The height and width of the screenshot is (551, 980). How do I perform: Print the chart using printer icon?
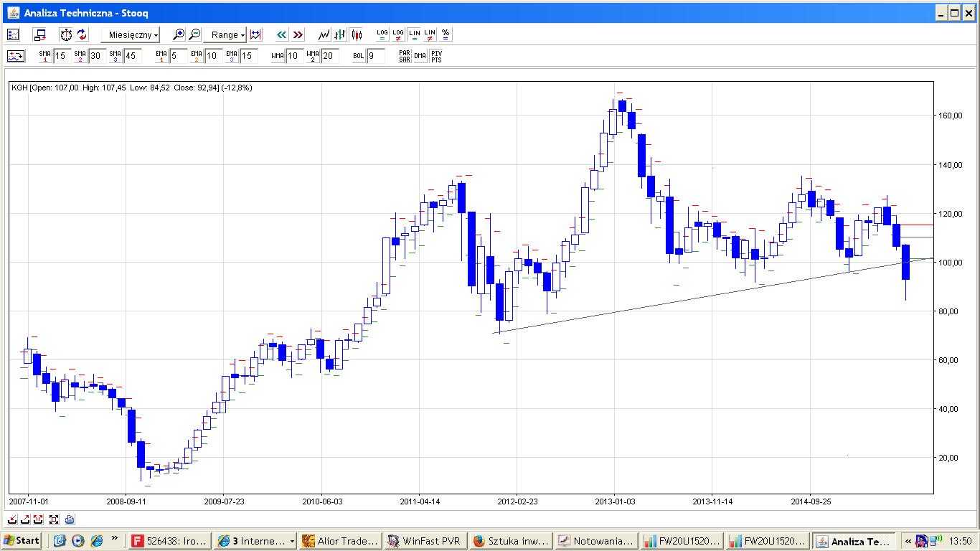point(70,519)
